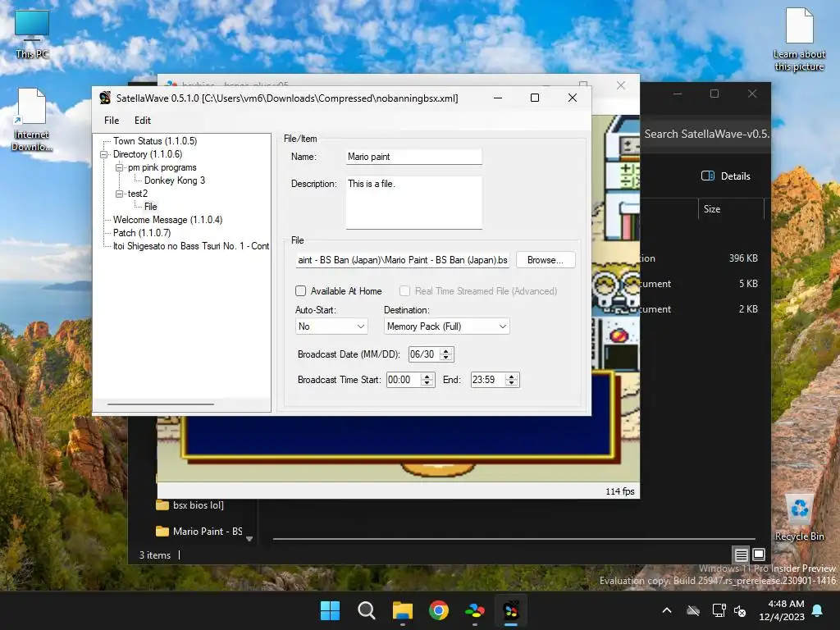Click the Browse... button
The height and width of the screenshot is (630, 840).
(x=546, y=260)
